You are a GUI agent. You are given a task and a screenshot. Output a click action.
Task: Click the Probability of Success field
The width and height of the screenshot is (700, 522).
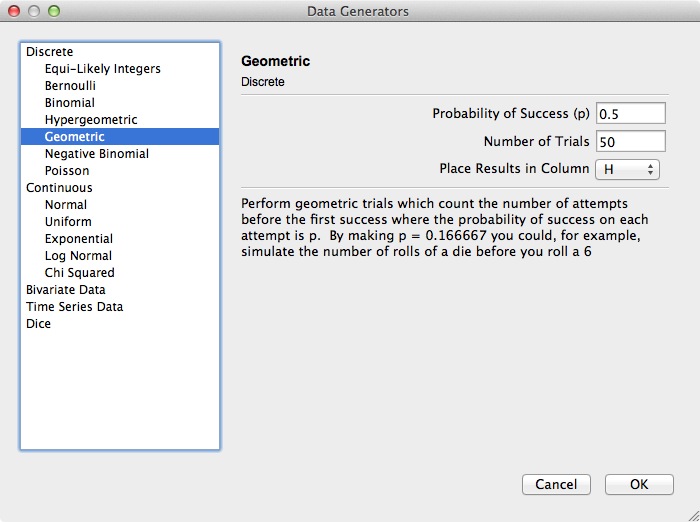click(x=630, y=114)
